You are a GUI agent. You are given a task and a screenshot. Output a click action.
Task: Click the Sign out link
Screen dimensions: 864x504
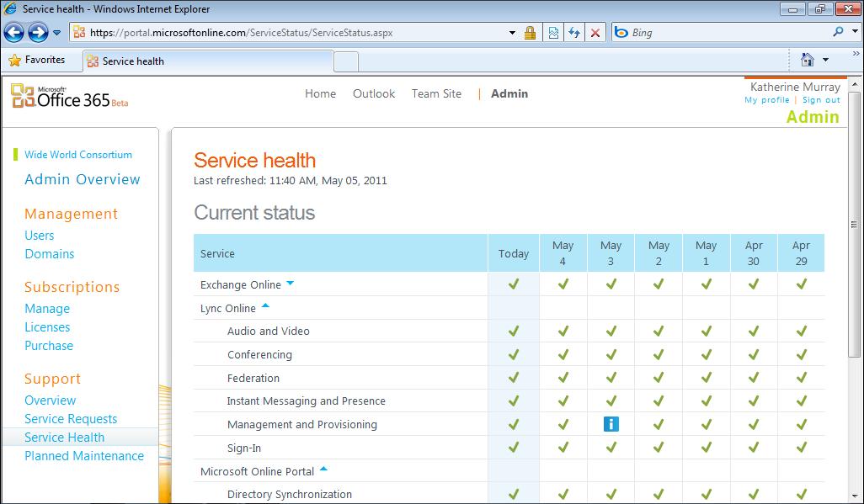[x=821, y=100]
